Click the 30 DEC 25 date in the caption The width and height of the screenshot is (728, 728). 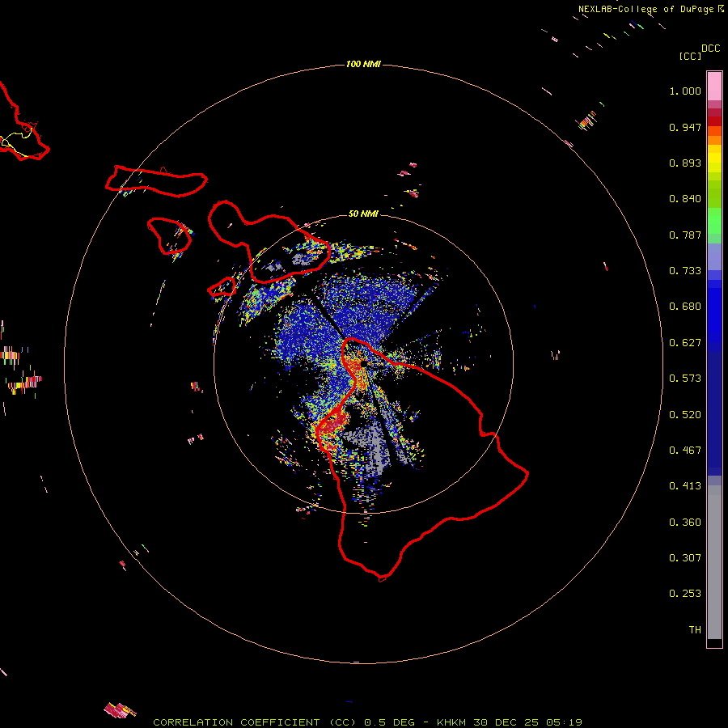(x=506, y=722)
